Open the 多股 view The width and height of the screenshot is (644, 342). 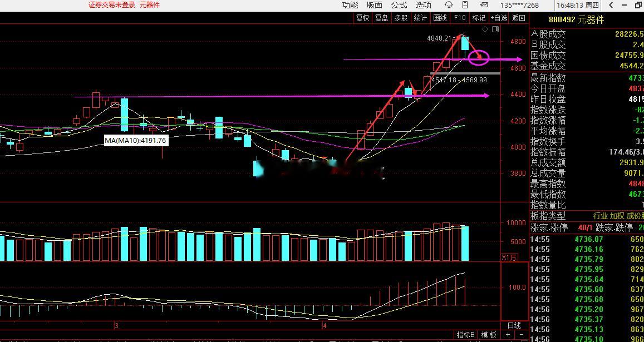click(401, 18)
